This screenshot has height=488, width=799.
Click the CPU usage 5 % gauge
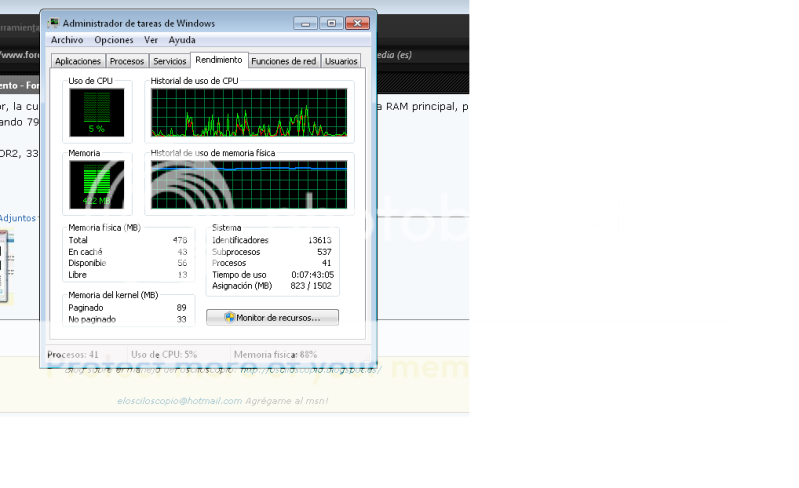coord(97,113)
